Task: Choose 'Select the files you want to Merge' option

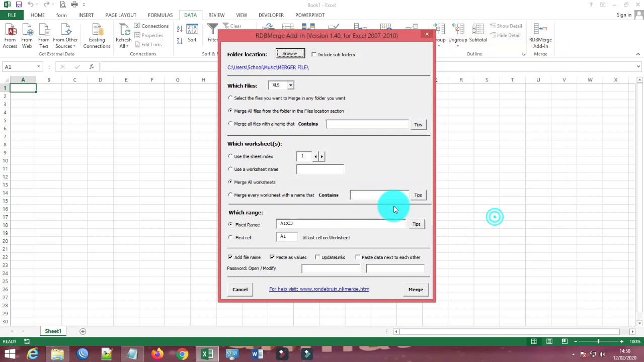Action: (230, 98)
